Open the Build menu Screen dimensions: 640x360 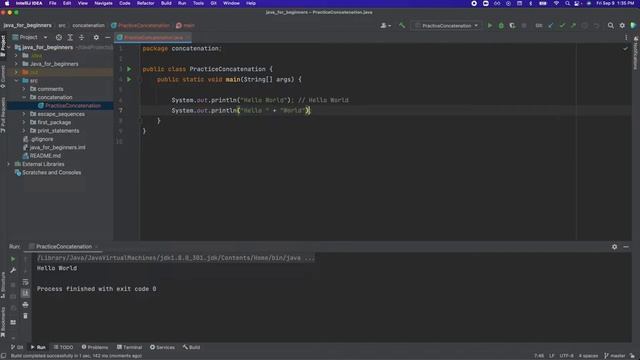(166, 3)
